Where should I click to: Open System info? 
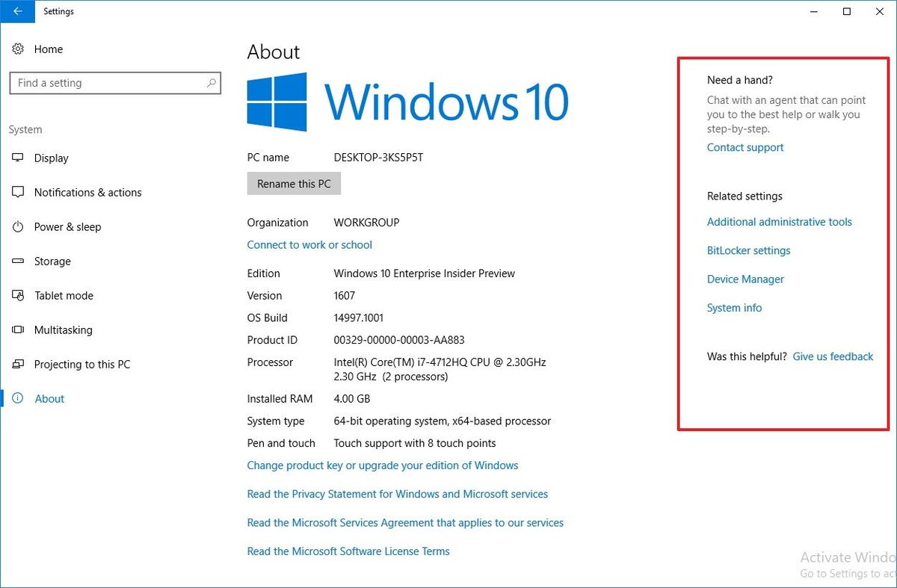734,307
